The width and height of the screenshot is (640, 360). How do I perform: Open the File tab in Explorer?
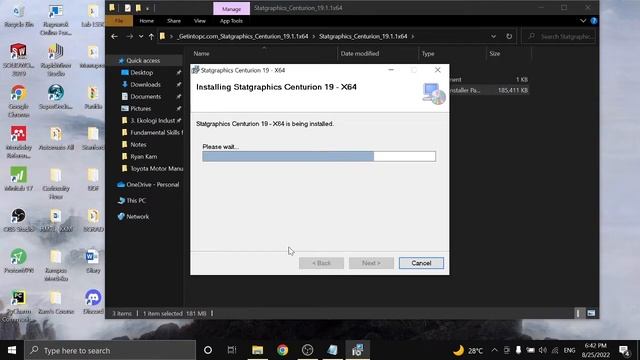tap(119, 21)
